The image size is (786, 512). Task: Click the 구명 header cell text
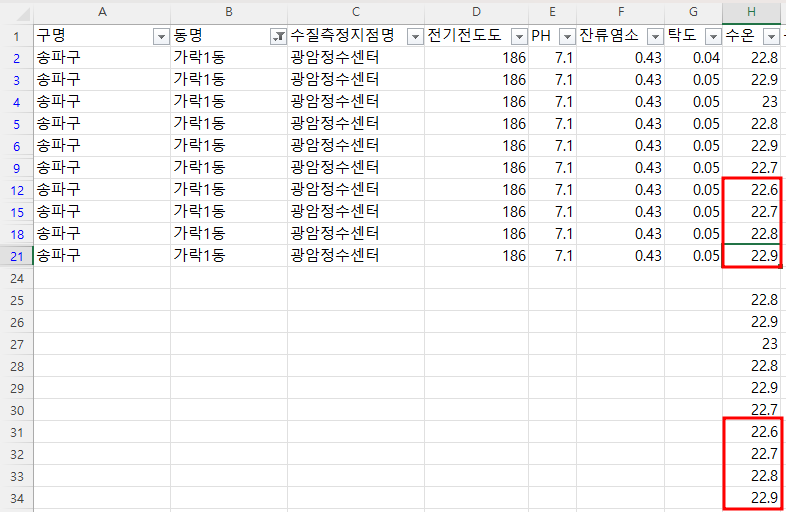(x=51, y=36)
